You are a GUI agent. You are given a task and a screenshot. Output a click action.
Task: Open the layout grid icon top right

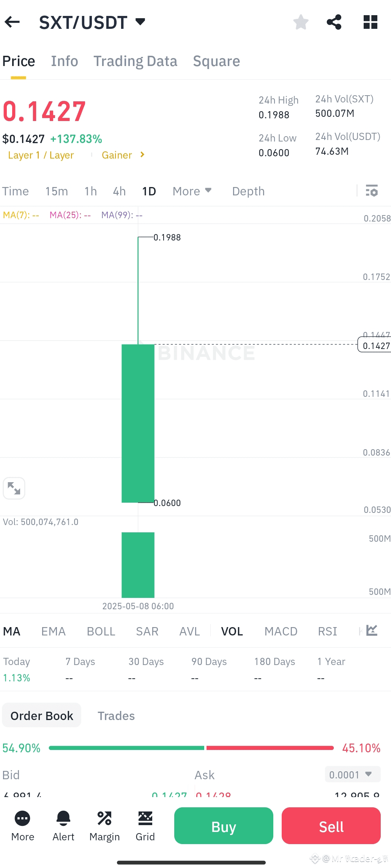click(369, 22)
